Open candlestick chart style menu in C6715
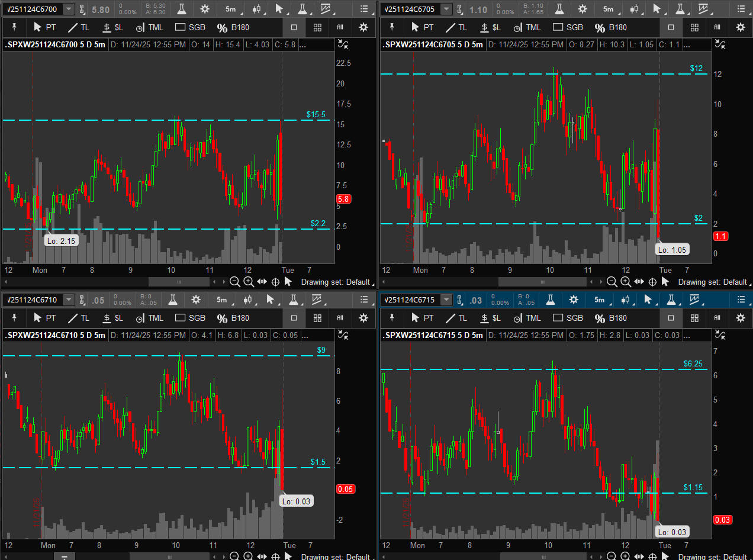The image size is (753, 560). 633,300
